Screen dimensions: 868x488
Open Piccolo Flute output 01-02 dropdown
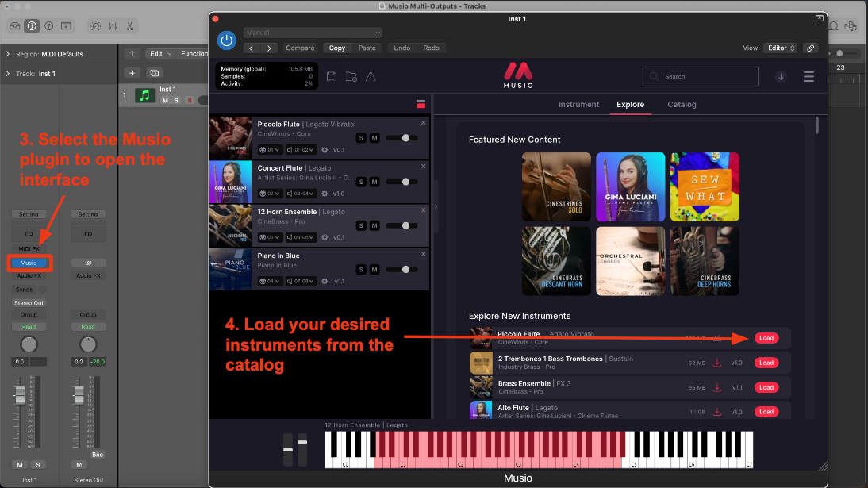click(x=301, y=149)
